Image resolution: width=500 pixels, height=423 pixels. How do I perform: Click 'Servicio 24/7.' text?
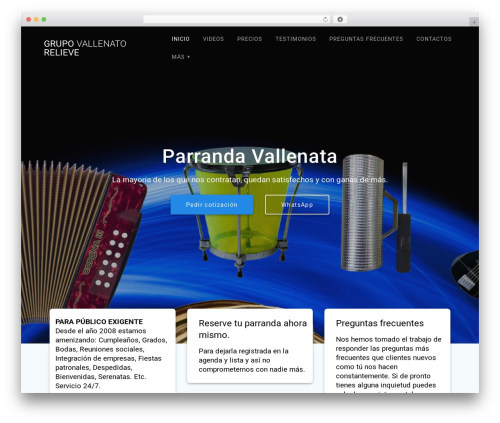77,386
